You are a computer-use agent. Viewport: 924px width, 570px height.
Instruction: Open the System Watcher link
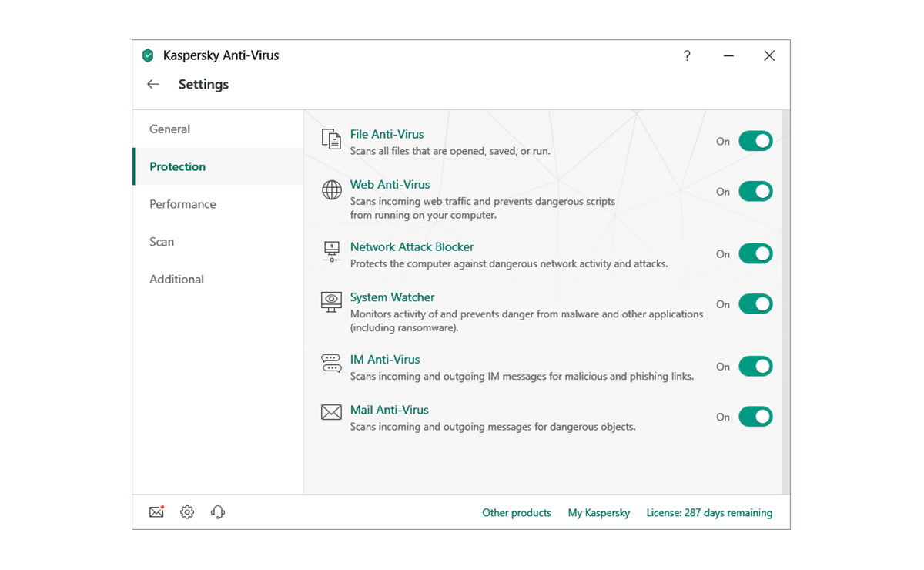[x=392, y=297]
